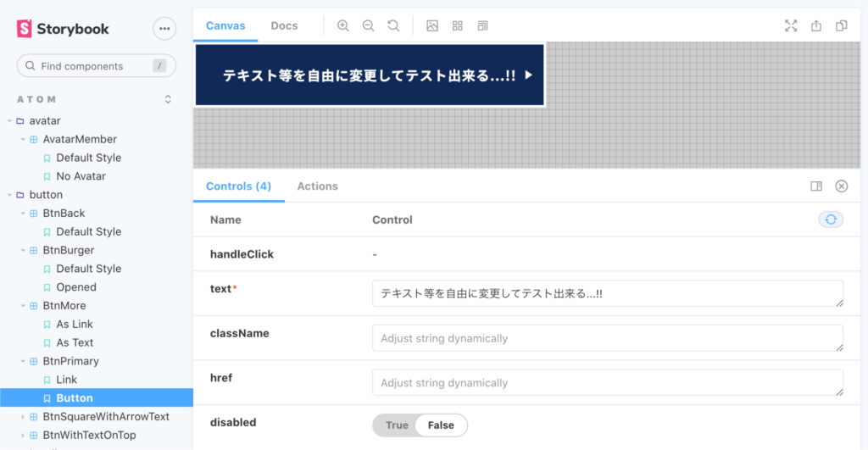Image resolution: width=868 pixels, height=450 pixels.
Task: Click the AvatarMember component icon
Action: (34, 140)
